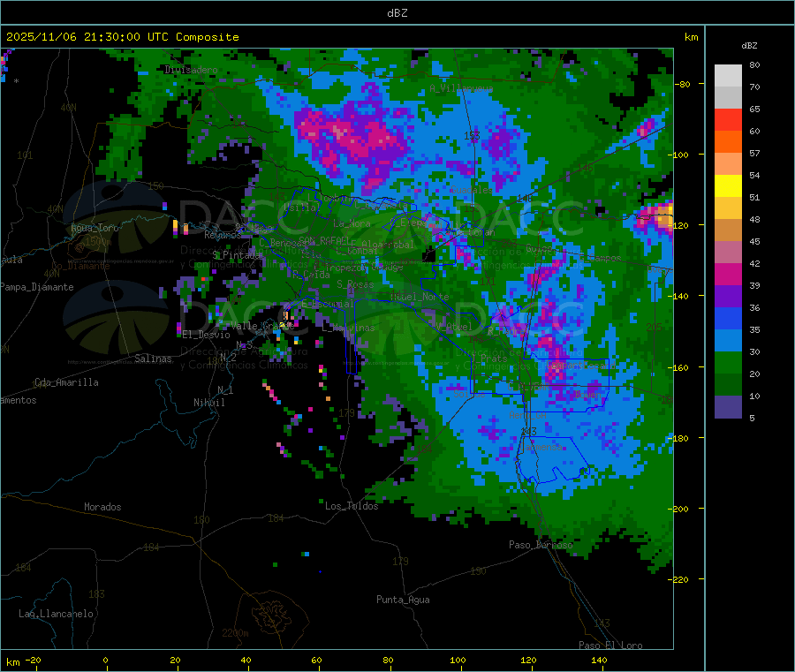Click the Pampa_Diamante place label
The image size is (795, 672).
(36, 287)
